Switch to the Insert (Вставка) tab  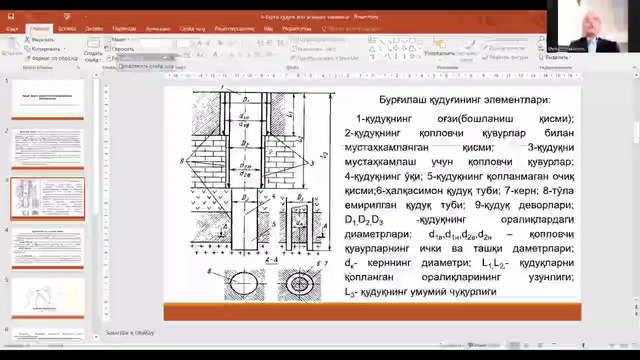(x=67, y=29)
